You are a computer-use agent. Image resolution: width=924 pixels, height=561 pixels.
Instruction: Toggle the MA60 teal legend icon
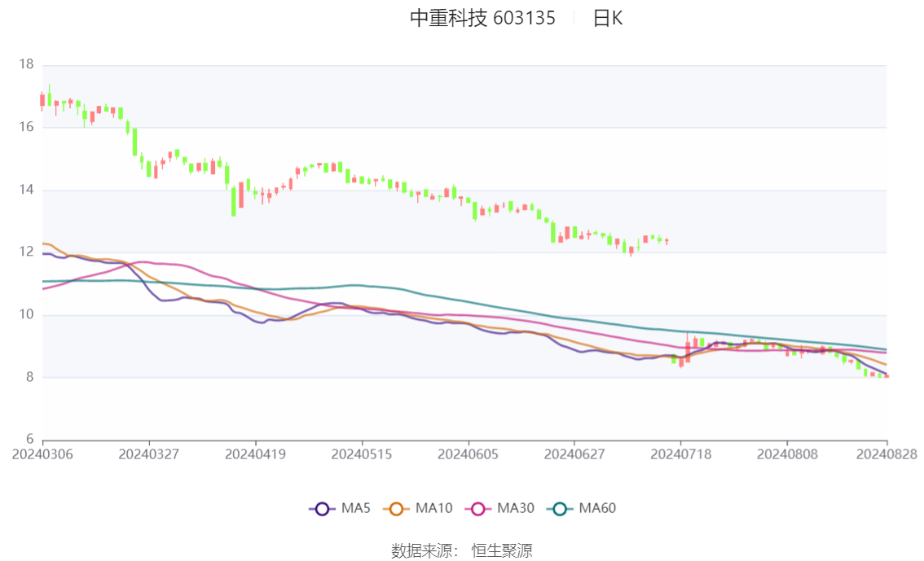click(x=560, y=509)
